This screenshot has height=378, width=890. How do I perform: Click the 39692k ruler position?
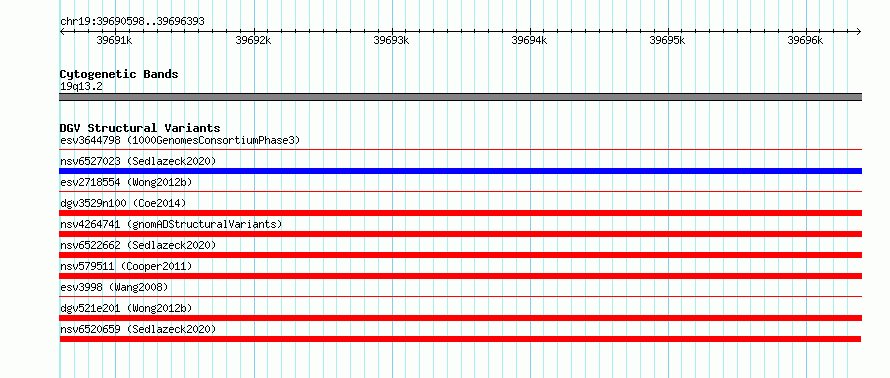coord(253,40)
